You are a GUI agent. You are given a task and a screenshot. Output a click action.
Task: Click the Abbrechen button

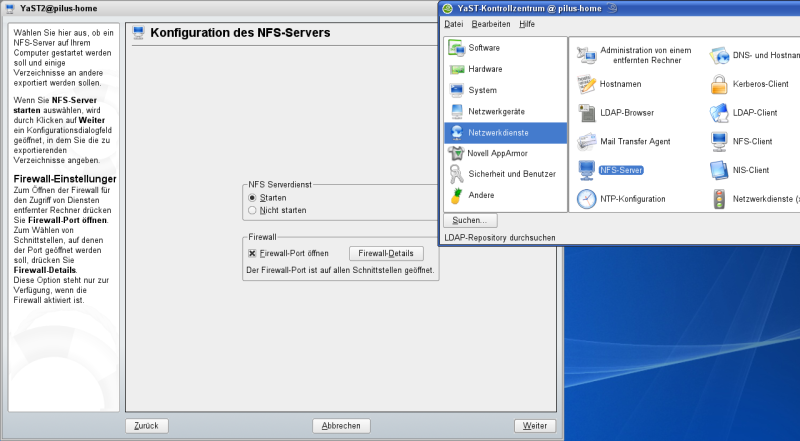pyautogui.click(x=341, y=426)
